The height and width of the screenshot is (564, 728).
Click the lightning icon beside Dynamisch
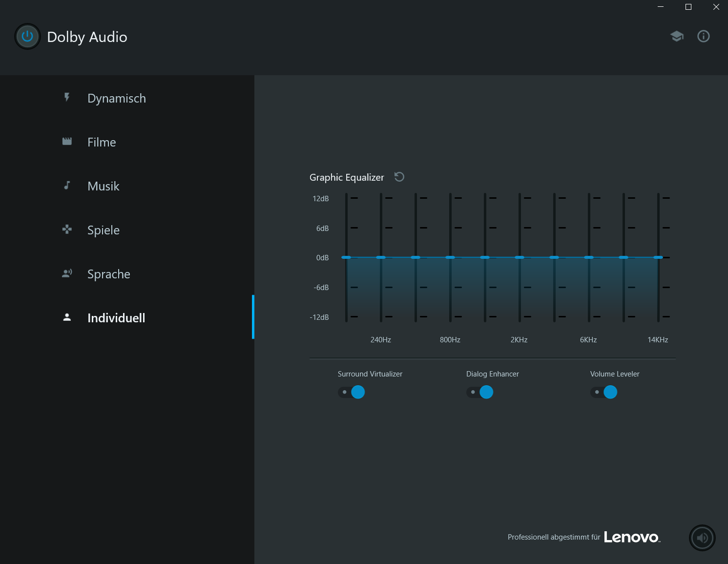pyautogui.click(x=67, y=98)
